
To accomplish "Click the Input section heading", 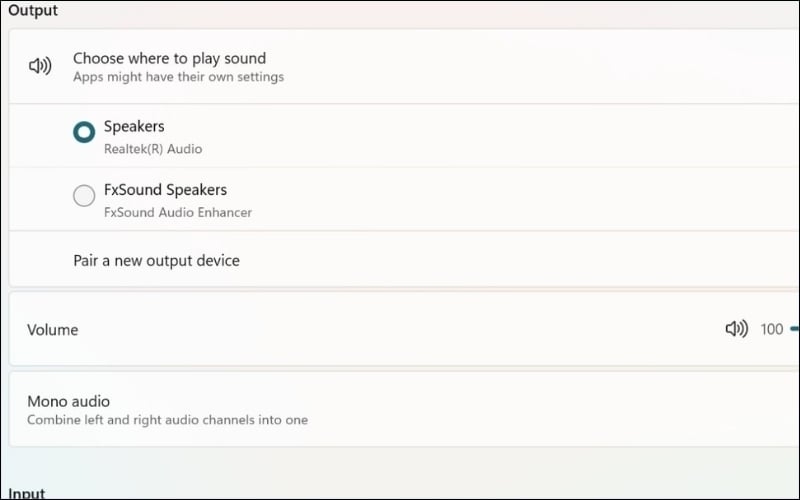I will coord(28,493).
